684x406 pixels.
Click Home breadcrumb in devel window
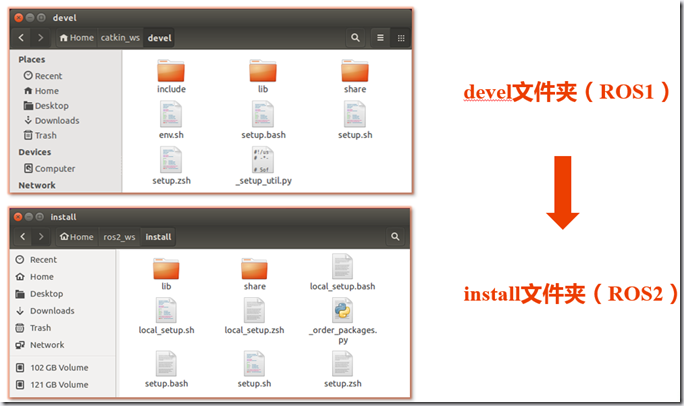[77, 38]
